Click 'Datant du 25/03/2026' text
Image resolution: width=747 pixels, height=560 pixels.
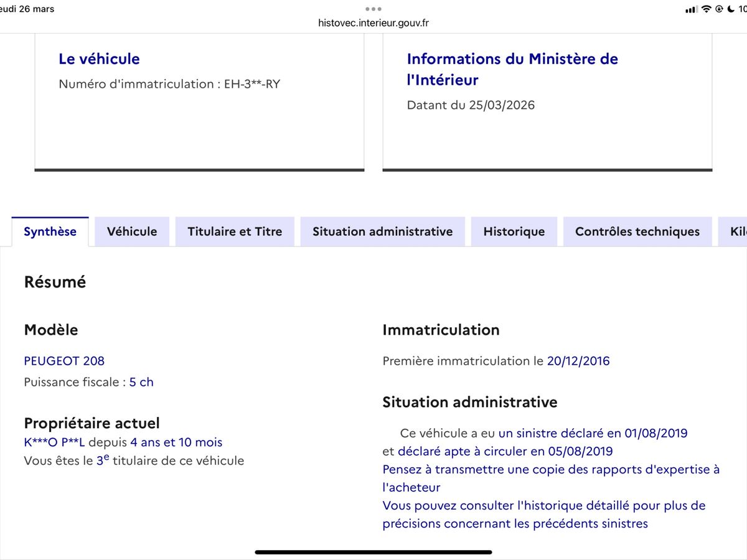tap(471, 105)
